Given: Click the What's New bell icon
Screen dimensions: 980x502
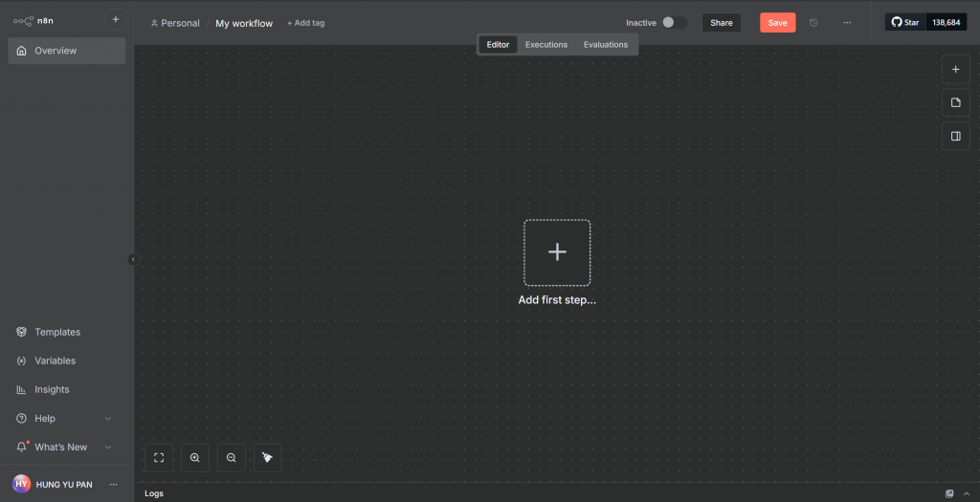Looking at the screenshot, I should (22, 447).
